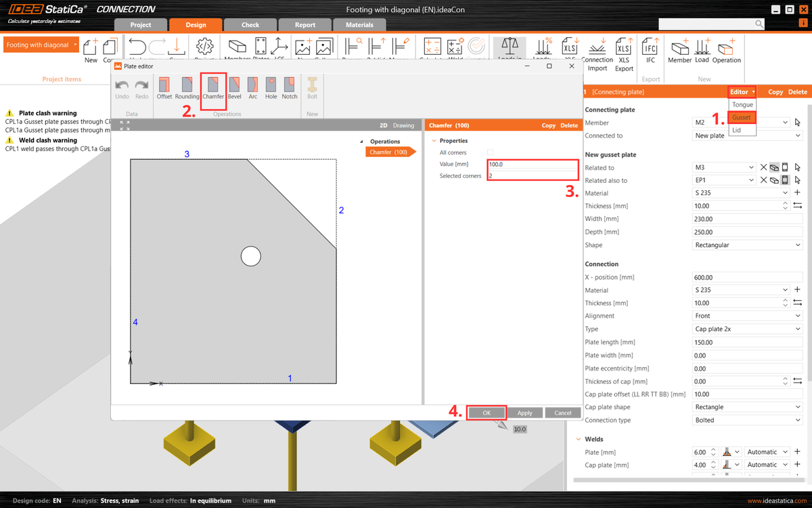Choose the Hole operation in Plate editor
Image resolution: width=812 pixels, height=508 pixels.
[x=271, y=89]
